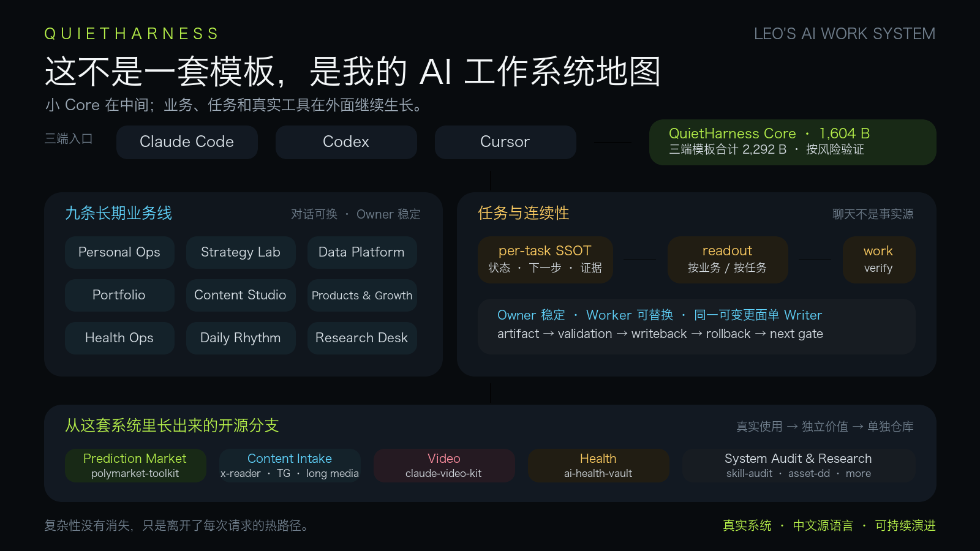Click the 从这套系统里长出来的开源分支 heading
This screenshot has height=551, width=980.
coord(172,425)
